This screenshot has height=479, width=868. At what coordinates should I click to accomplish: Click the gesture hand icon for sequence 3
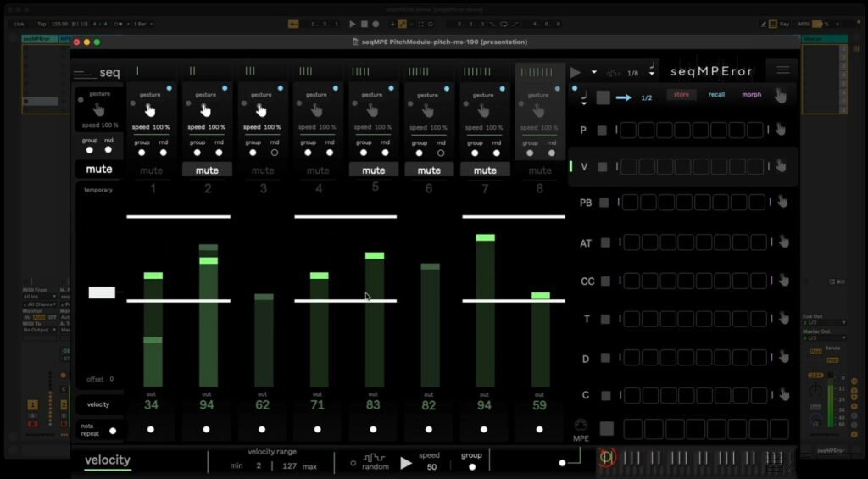pyautogui.click(x=261, y=111)
